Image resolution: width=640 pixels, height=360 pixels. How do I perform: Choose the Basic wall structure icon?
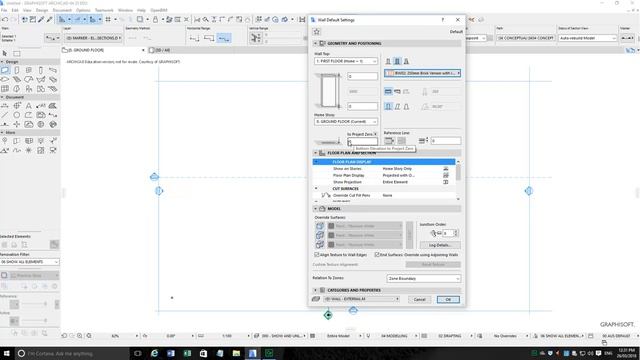(388, 61)
